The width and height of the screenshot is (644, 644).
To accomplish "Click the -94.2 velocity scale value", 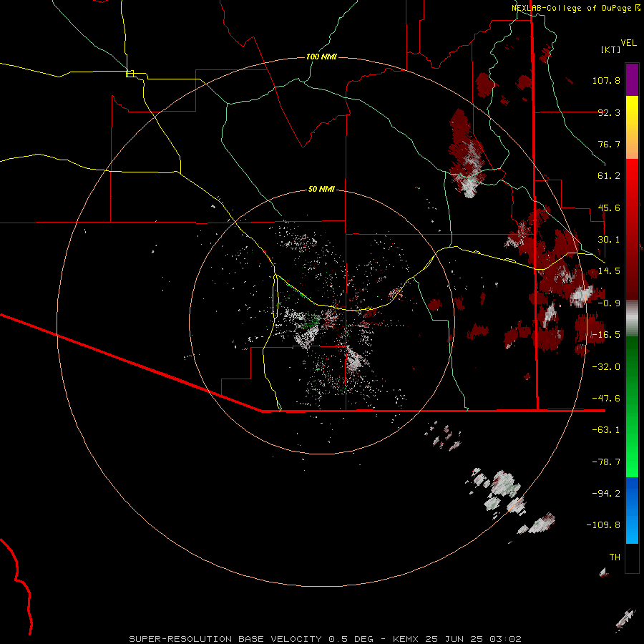I will point(606,494).
